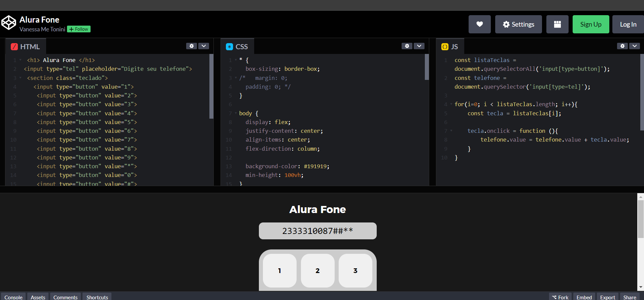Click the 'Alura Fone' heading in preview
Image resolution: width=644 pixels, height=300 pixels.
tap(317, 209)
